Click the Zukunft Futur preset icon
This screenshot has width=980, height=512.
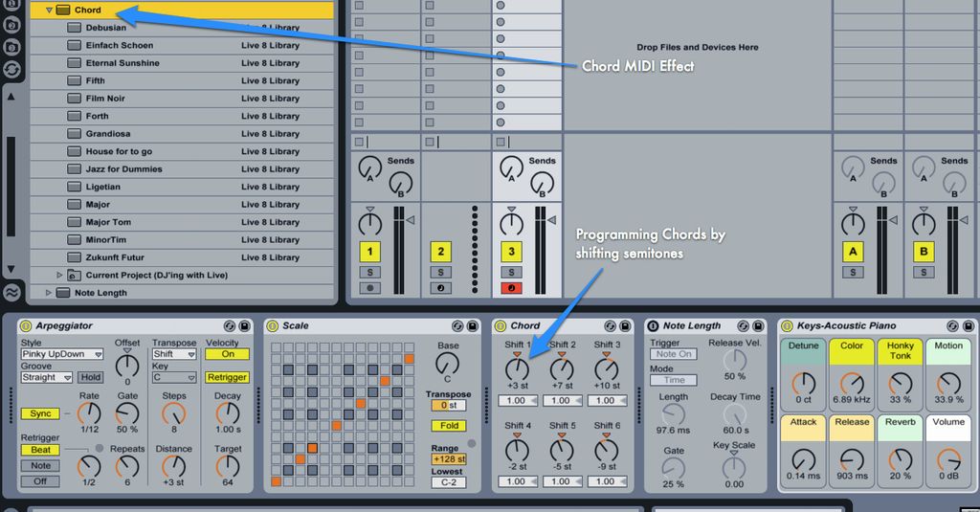click(75, 256)
